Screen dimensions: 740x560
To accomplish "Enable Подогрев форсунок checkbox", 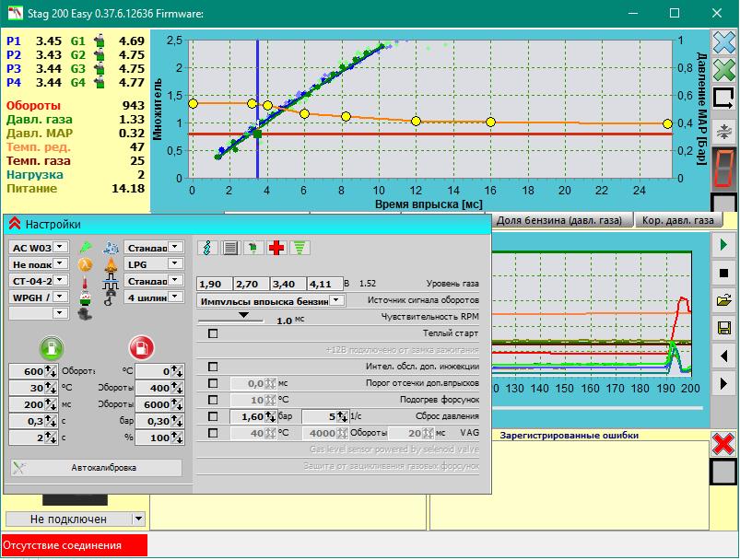I will [213, 400].
